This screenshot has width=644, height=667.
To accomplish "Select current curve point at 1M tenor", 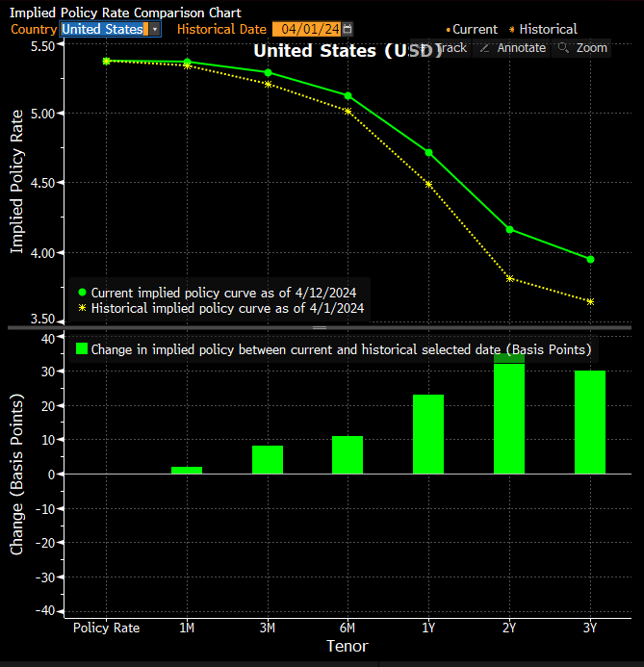I will [x=187, y=63].
